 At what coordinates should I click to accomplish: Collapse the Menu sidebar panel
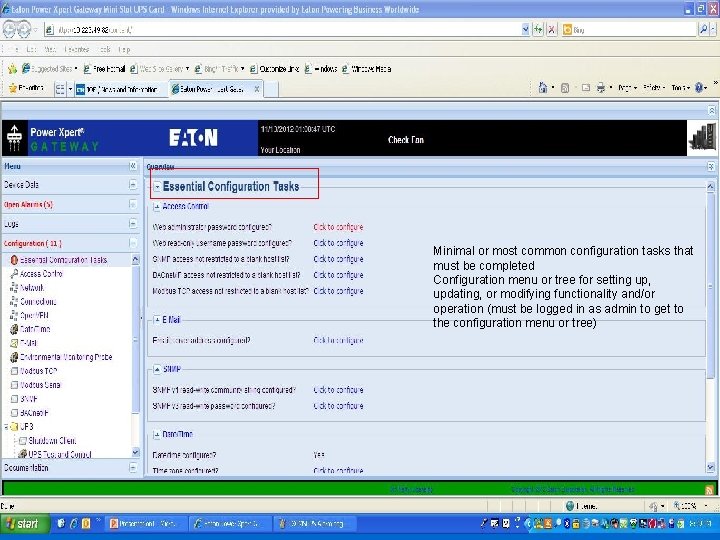click(x=133, y=166)
